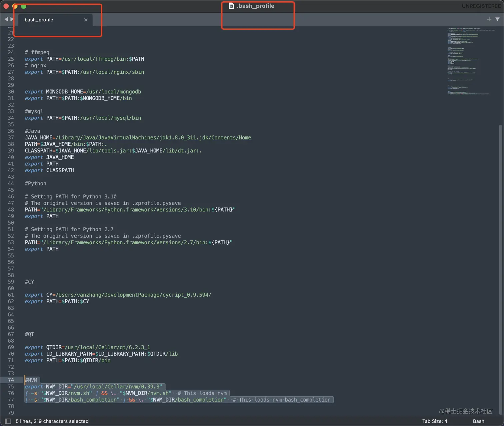Screen dimensions: 504x426
Task: Change the Bash syntax selector
Action: [478, 421]
